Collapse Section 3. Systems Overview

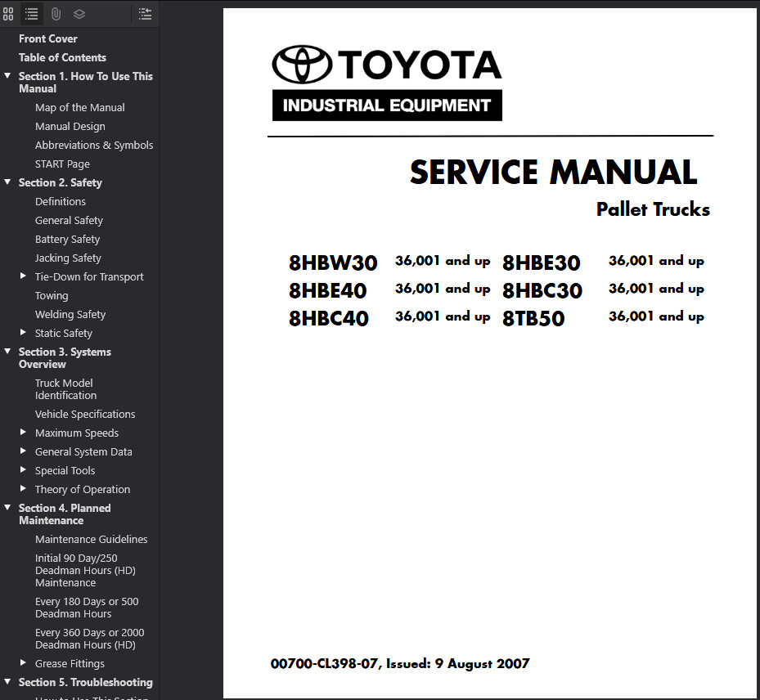click(7, 351)
